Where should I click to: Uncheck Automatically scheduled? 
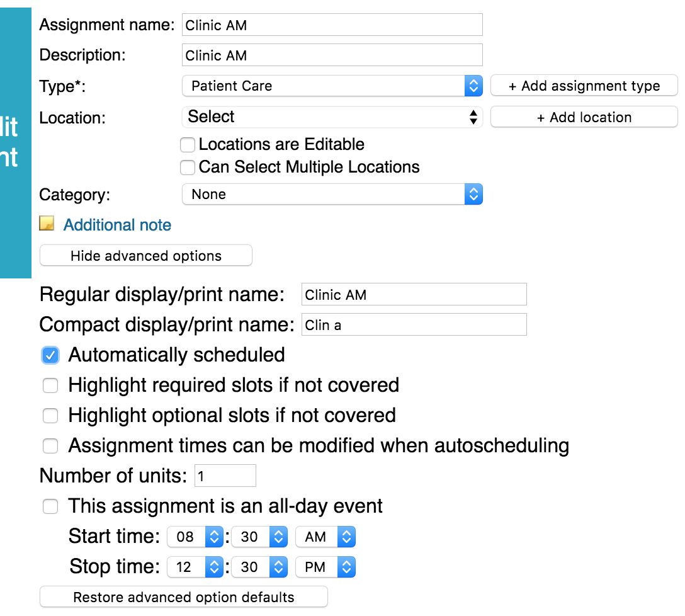(x=50, y=355)
